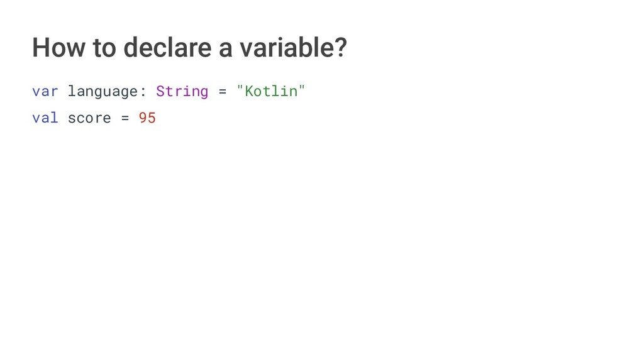Click the green word "Kotlin"

270,91
